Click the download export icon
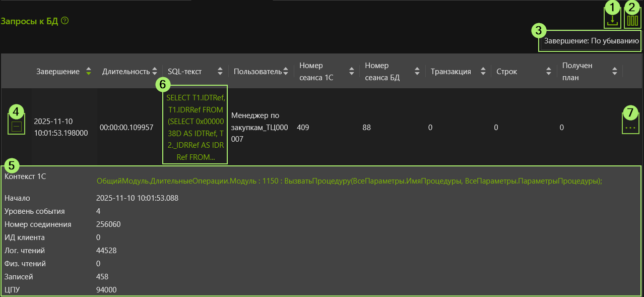 [x=612, y=20]
